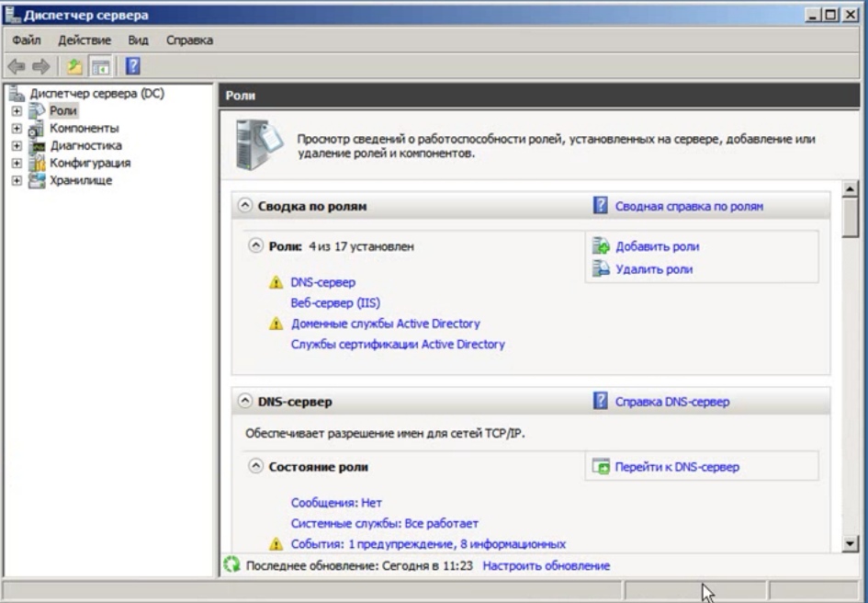This screenshot has width=868, height=603.
Task: Open the DNS-сервер role link
Action: (323, 283)
